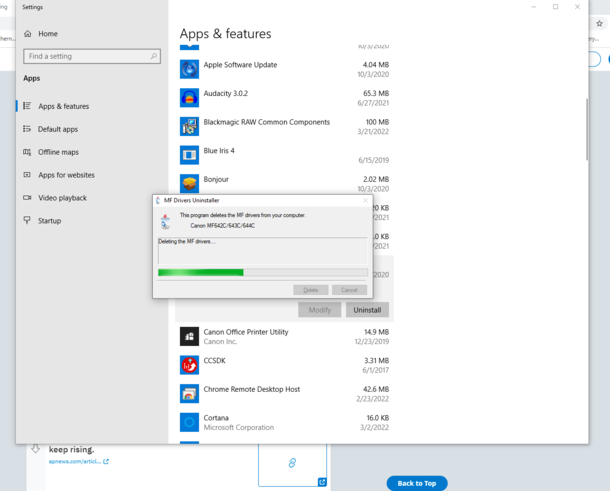The image size is (610, 491).
Task: Click Cancel in MF Drivers Uninstaller
Action: [349, 290]
